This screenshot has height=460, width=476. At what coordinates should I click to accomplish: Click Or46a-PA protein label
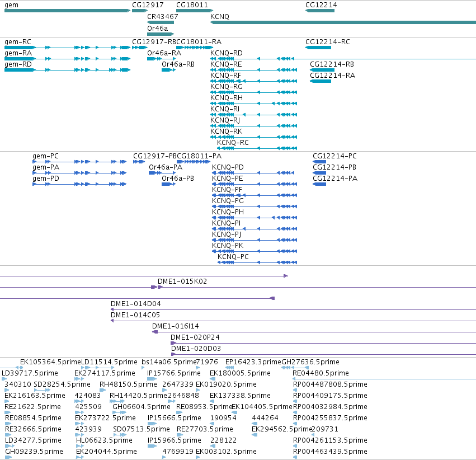(x=166, y=167)
